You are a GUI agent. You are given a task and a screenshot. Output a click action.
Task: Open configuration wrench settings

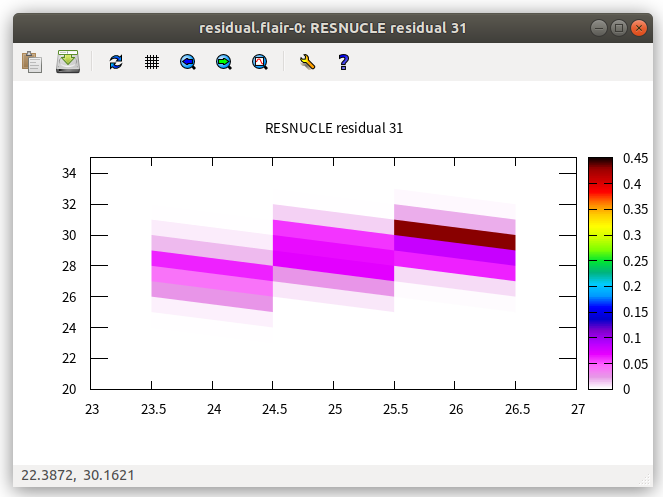[307, 62]
